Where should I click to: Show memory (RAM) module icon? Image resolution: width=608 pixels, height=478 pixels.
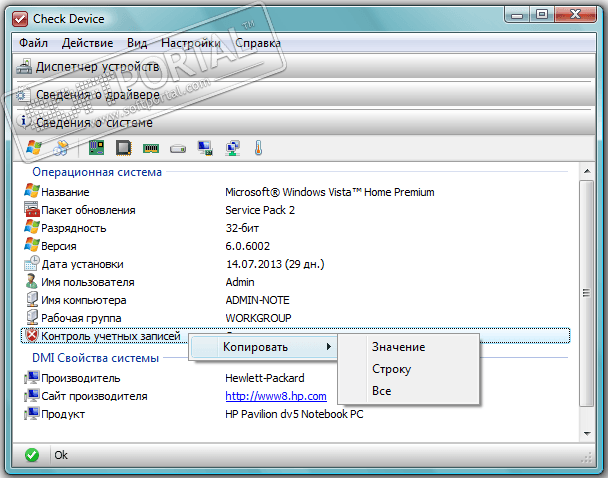click(151, 148)
